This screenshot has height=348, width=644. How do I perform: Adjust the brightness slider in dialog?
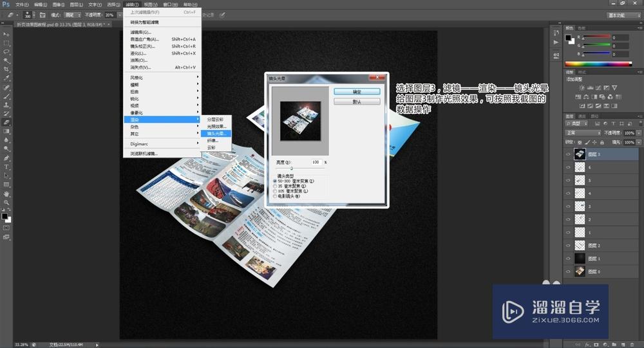tap(291, 169)
